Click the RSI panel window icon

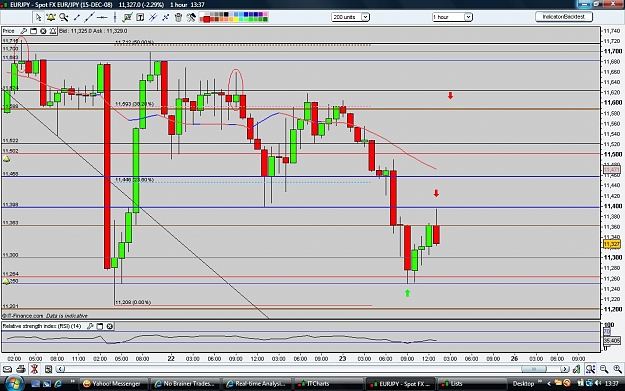[x=100, y=326]
